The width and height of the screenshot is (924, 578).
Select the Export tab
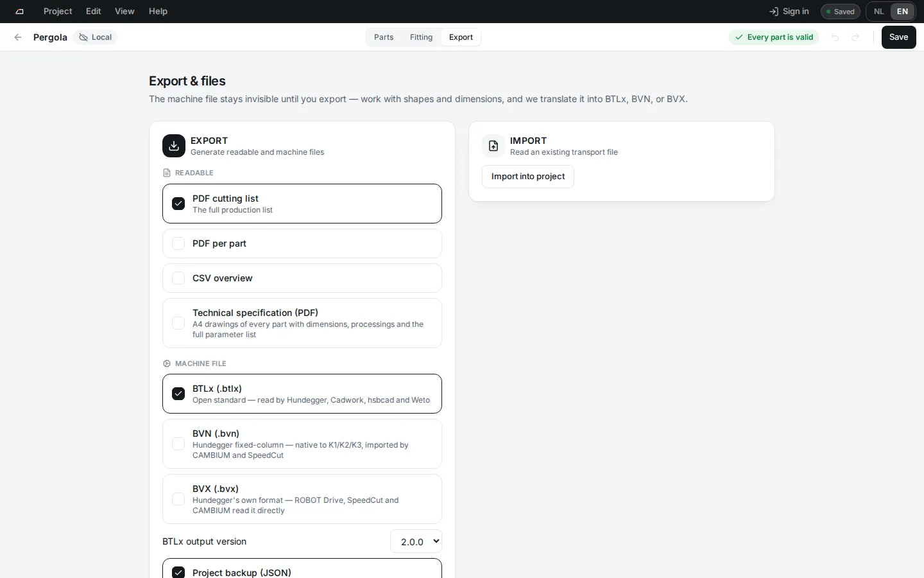pyautogui.click(x=461, y=37)
